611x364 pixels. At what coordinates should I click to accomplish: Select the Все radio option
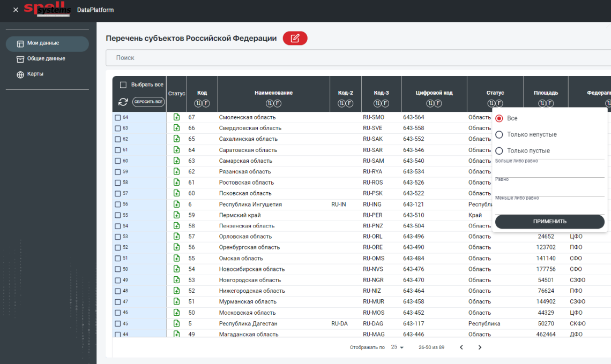(499, 118)
